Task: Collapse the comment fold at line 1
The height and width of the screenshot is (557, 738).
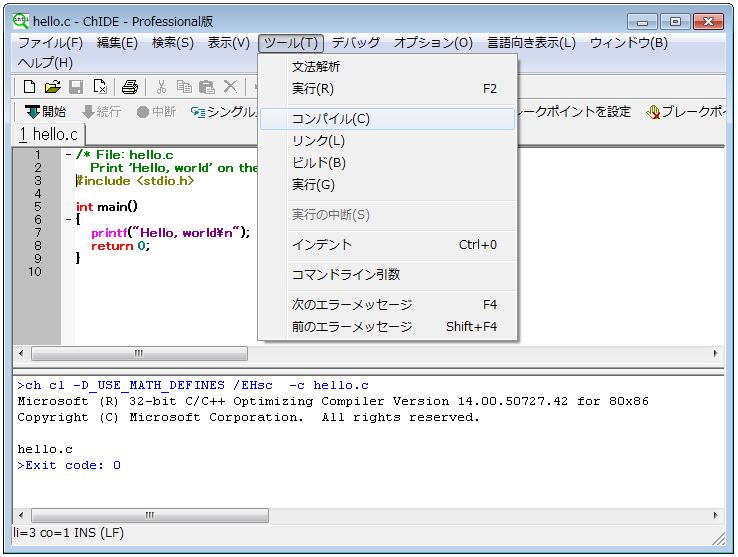Action: coord(68,155)
